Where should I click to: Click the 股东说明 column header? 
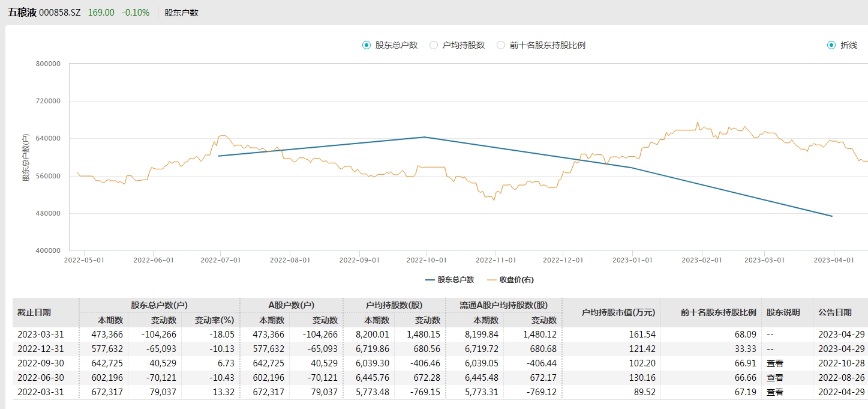click(783, 312)
